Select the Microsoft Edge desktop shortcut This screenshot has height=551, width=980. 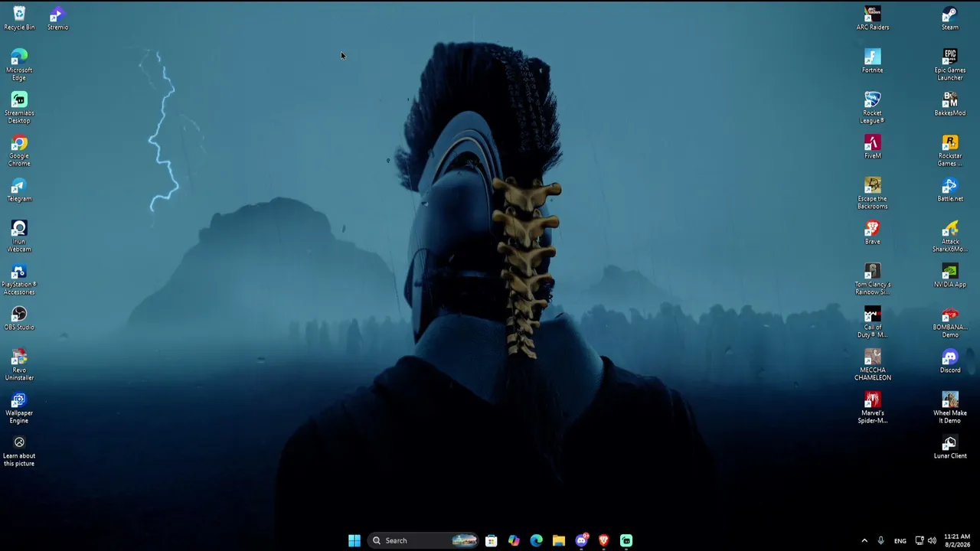pos(19,65)
